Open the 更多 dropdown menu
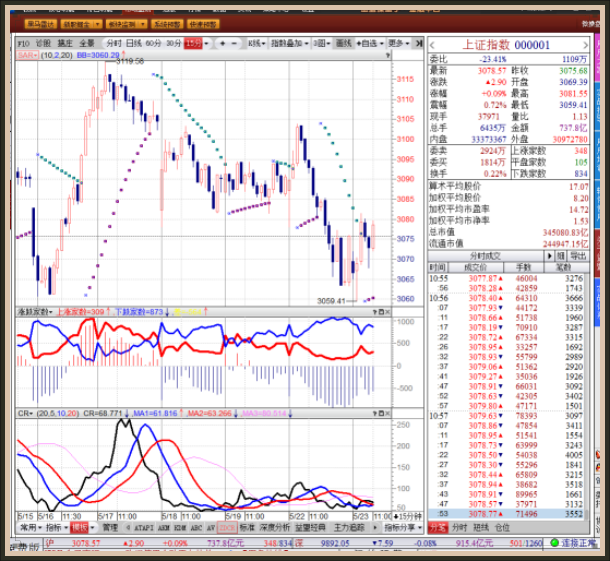This screenshot has width=610, height=561. pyautogui.click(x=399, y=44)
